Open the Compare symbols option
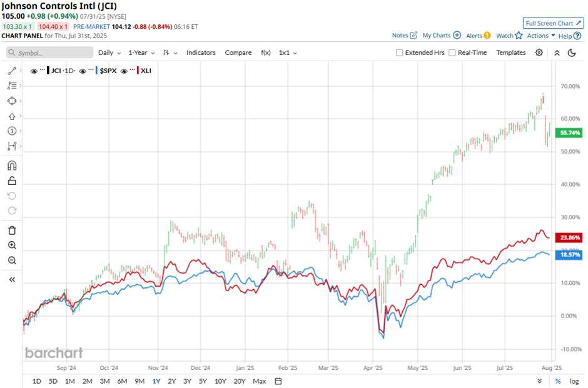Image resolution: width=588 pixels, height=388 pixels. [x=238, y=53]
